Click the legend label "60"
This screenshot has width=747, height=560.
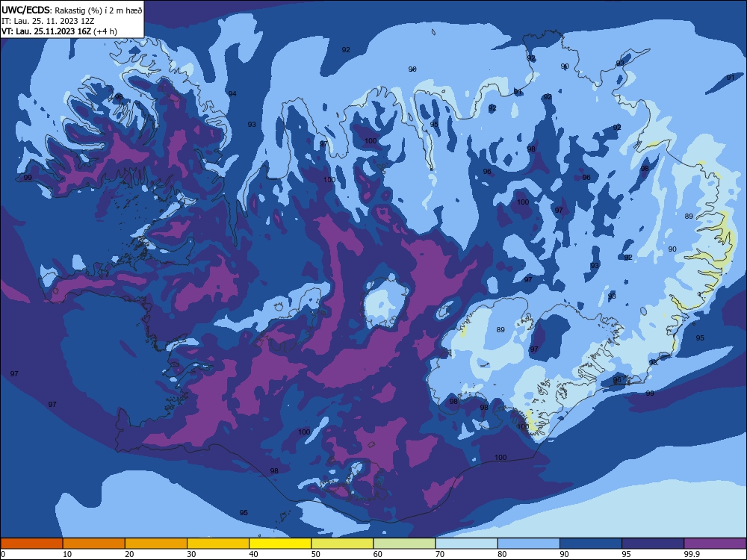click(378, 554)
